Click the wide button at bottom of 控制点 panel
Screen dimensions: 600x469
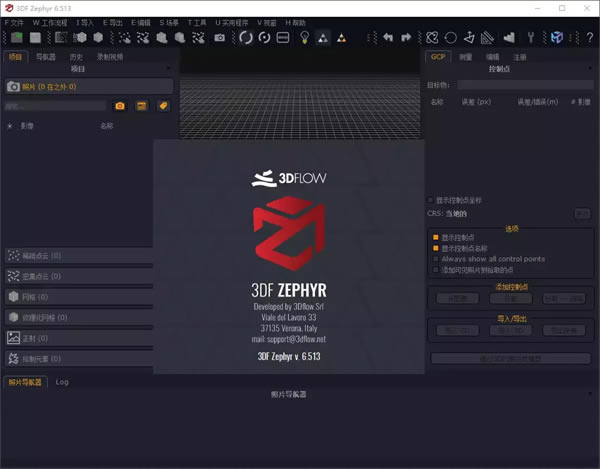click(511, 358)
